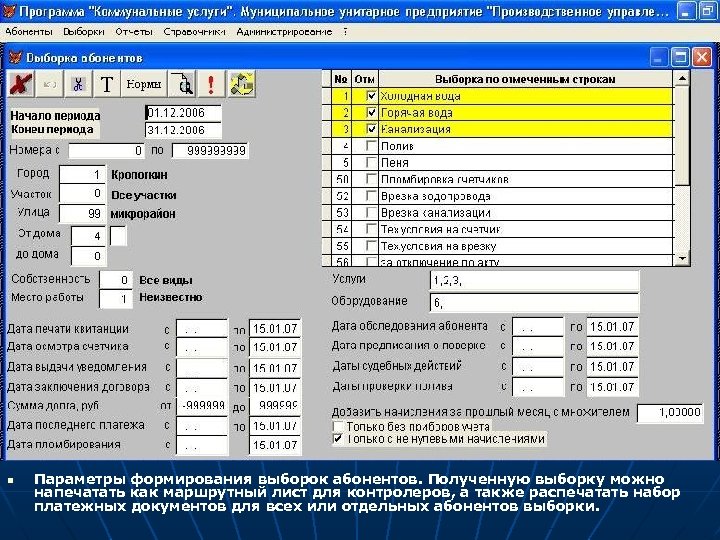This screenshot has height=540, width=720.
Task: Click the Отм column header
Action: coord(365,79)
